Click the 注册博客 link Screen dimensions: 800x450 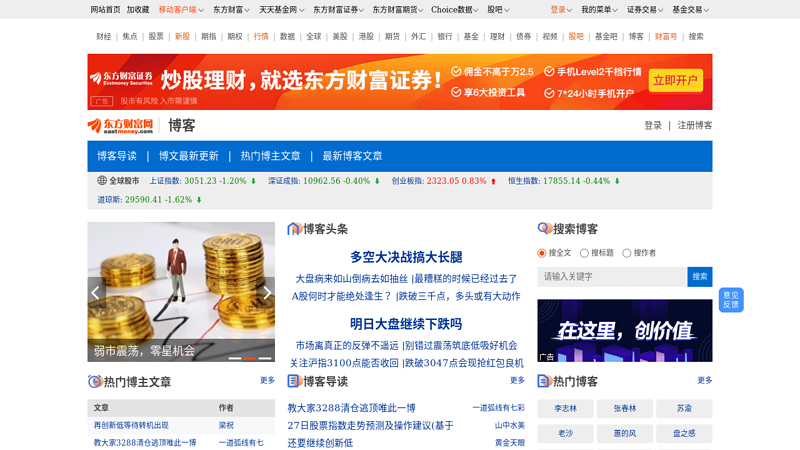point(694,126)
